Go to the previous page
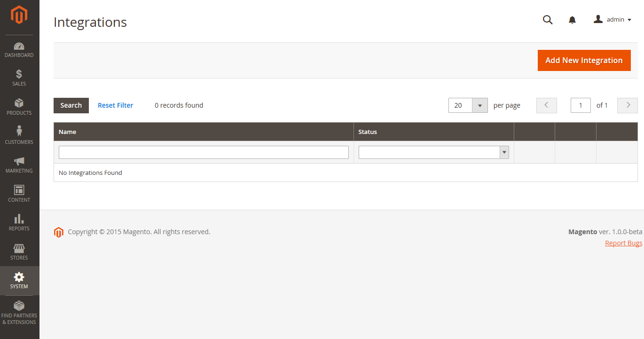The height and width of the screenshot is (339, 644). (x=546, y=105)
